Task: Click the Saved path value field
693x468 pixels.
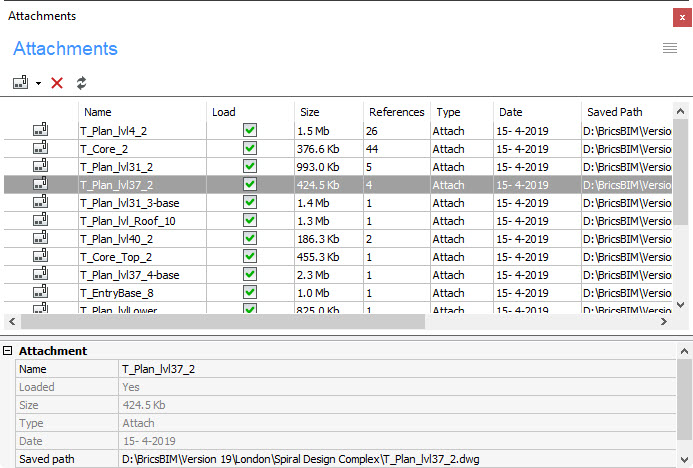Action: click(397, 459)
